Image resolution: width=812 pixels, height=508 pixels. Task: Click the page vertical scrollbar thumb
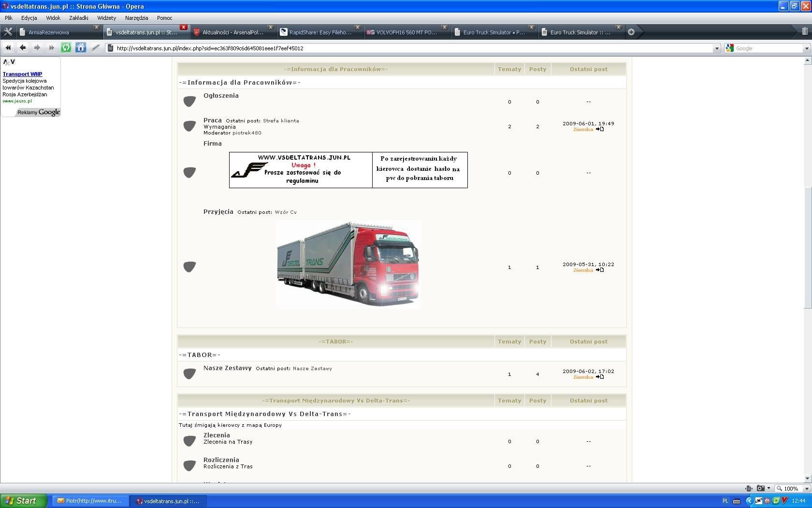click(x=807, y=247)
